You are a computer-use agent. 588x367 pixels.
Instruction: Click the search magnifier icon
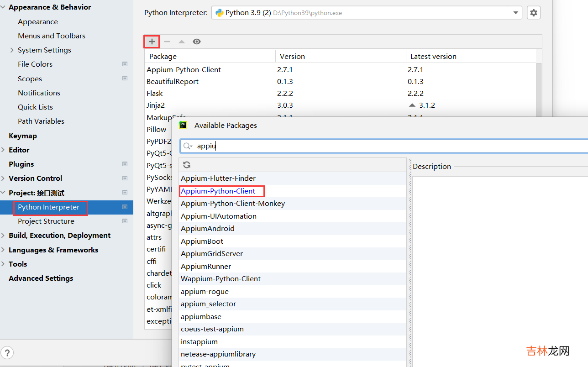click(187, 146)
